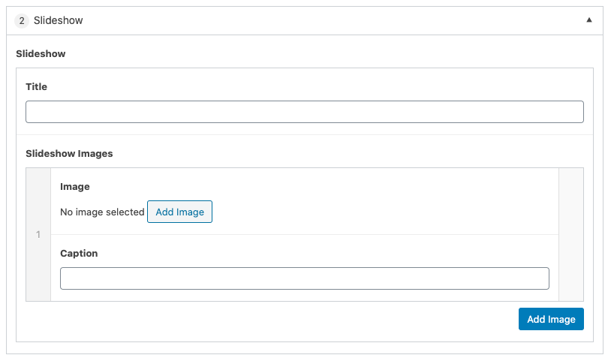The width and height of the screenshot is (611, 364).
Task: Collapse the Slideshow panel using the triangle
Action: (x=589, y=20)
